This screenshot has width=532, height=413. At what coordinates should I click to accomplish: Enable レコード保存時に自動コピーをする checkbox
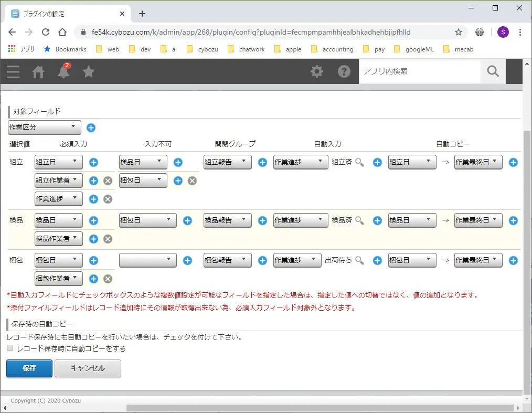tap(9, 348)
